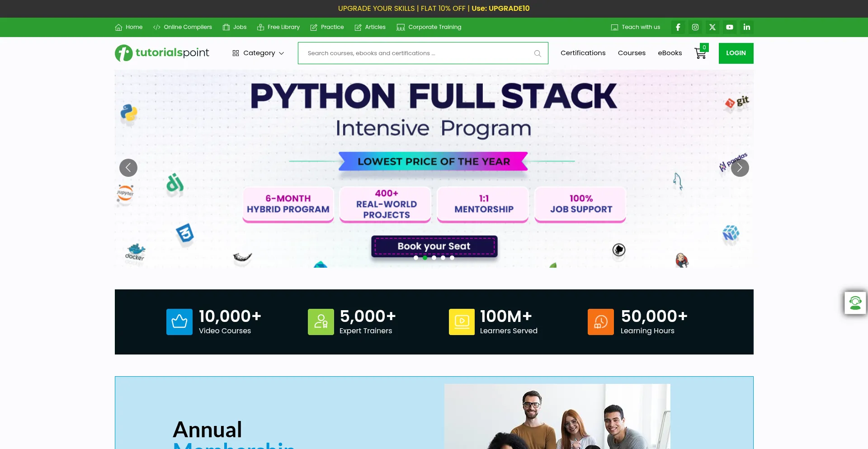Open the Courses link

coord(632,53)
